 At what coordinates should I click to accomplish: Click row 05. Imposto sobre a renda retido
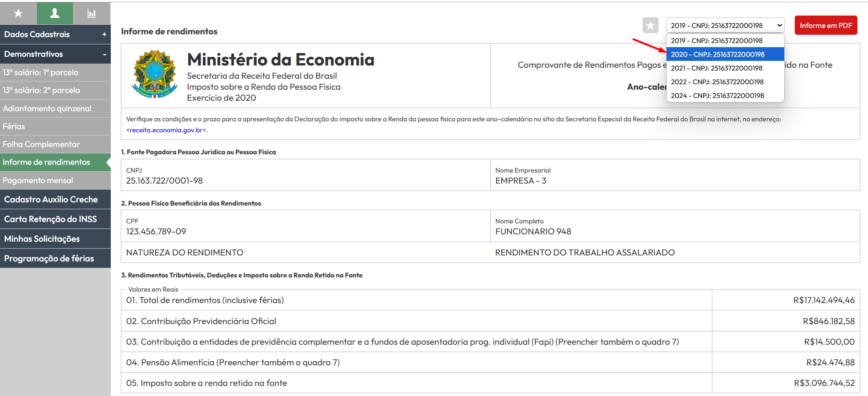click(416, 383)
